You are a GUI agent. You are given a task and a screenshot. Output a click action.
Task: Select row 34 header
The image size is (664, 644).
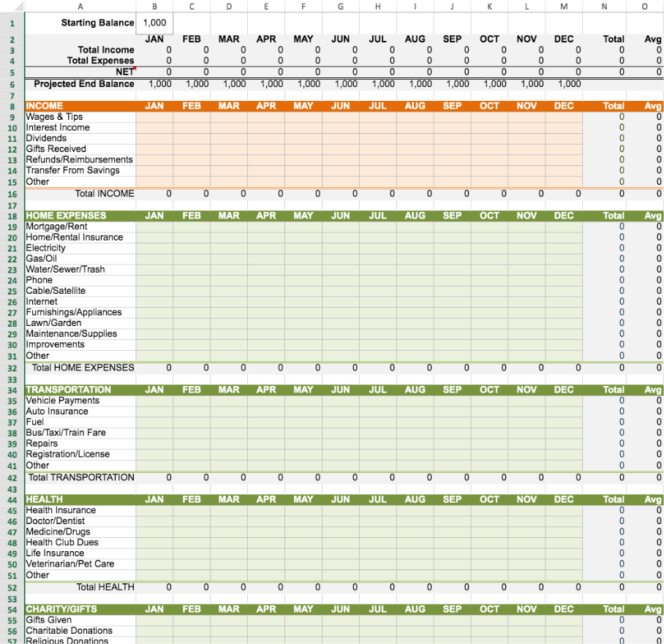[12, 390]
